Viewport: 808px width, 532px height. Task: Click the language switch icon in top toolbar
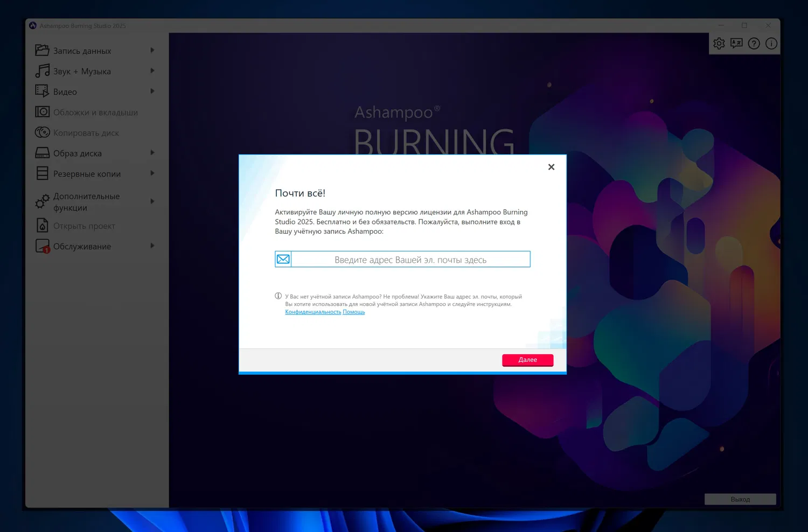click(x=736, y=44)
